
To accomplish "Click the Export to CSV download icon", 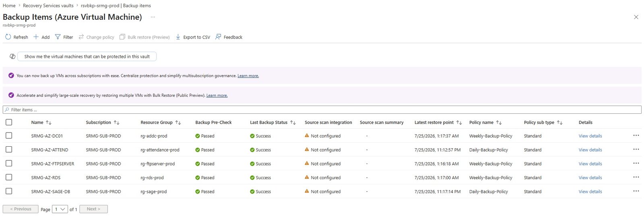I will (178, 37).
